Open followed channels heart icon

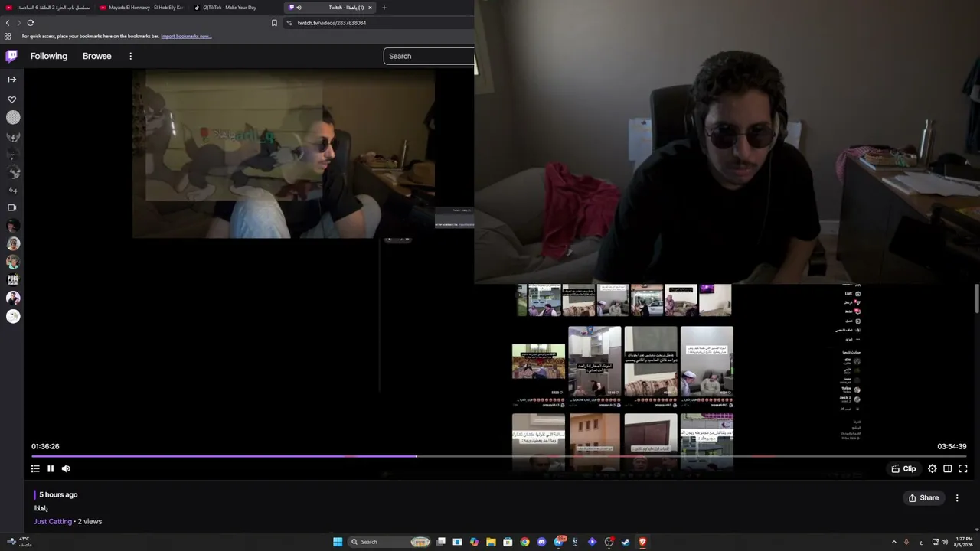coord(11,99)
